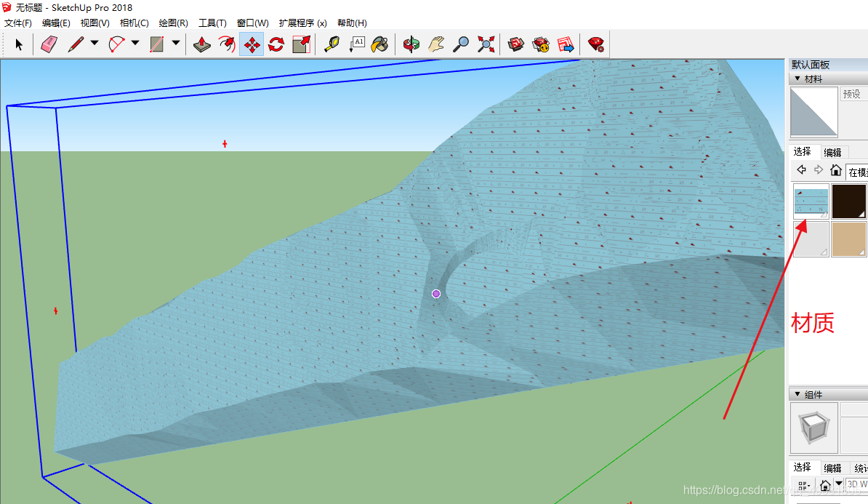
Task: Switch to components 编辑 tab
Action: coord(832,468)
